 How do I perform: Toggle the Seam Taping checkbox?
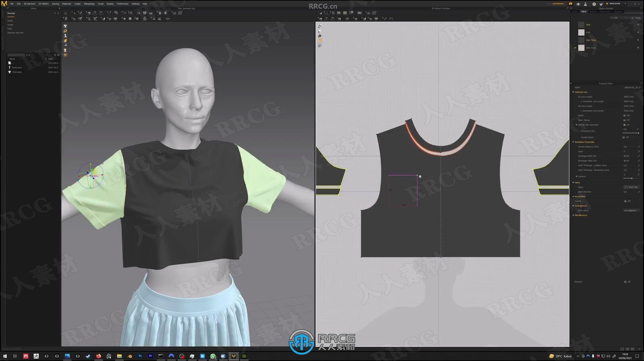click(x=624, y=120)
